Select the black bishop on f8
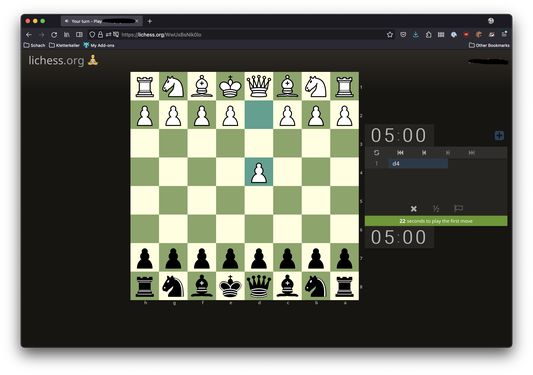This screenshot has height=375, width=533. pyautogui.click(x=202, y=286)
